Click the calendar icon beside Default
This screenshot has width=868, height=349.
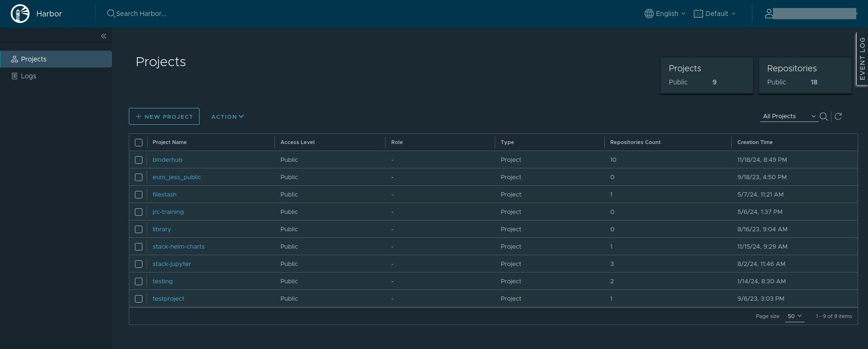coord(698,14)
